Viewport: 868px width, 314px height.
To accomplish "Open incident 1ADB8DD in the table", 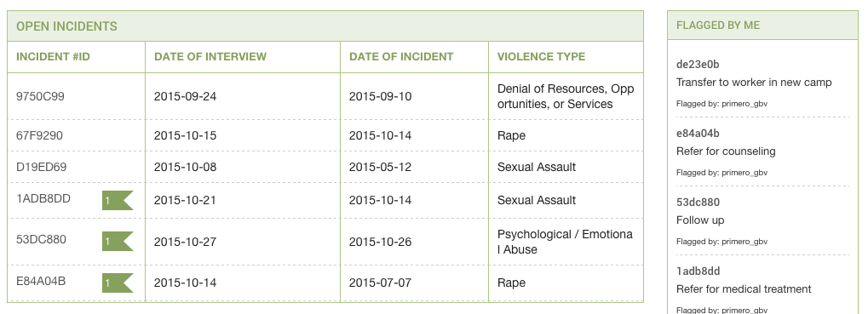I will pos(43,198).
